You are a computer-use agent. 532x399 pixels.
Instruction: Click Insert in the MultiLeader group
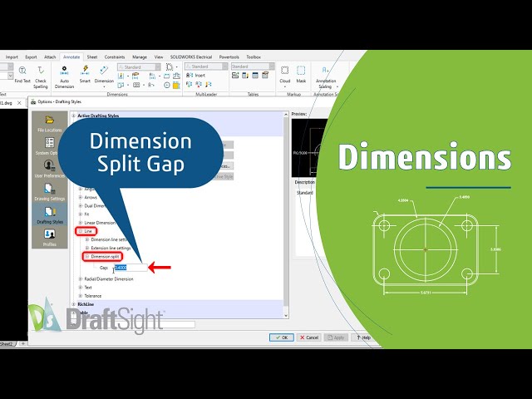[196, 76]
